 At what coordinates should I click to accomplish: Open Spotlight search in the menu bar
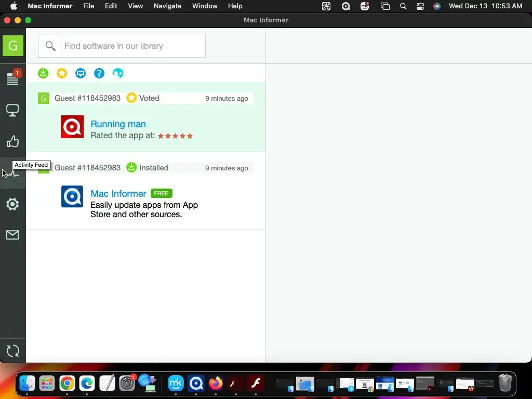(403, 6)
